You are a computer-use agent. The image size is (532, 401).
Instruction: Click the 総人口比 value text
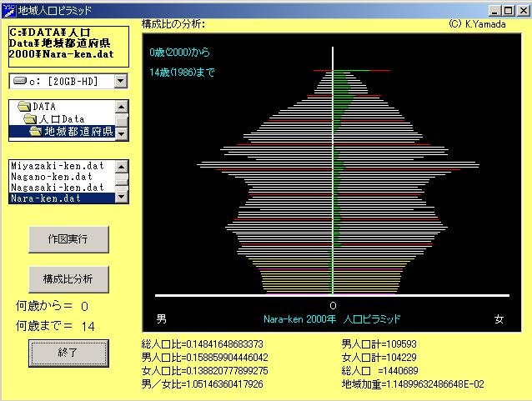click(203, 344)
